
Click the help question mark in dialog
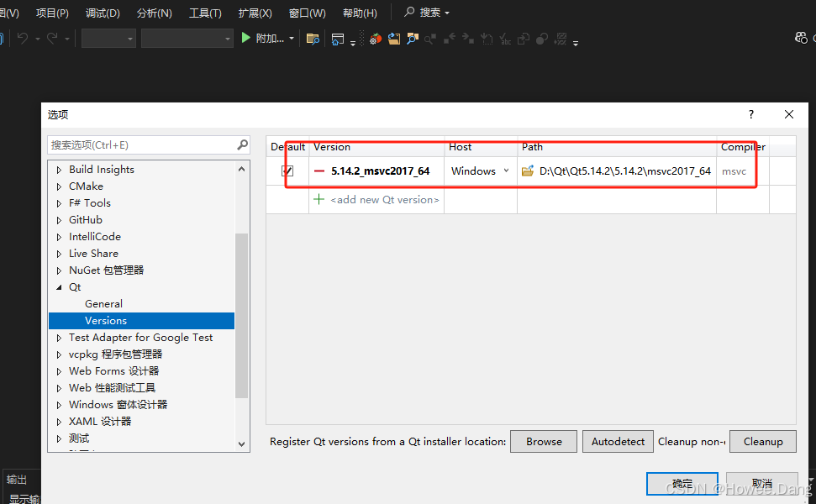[751, 114]
